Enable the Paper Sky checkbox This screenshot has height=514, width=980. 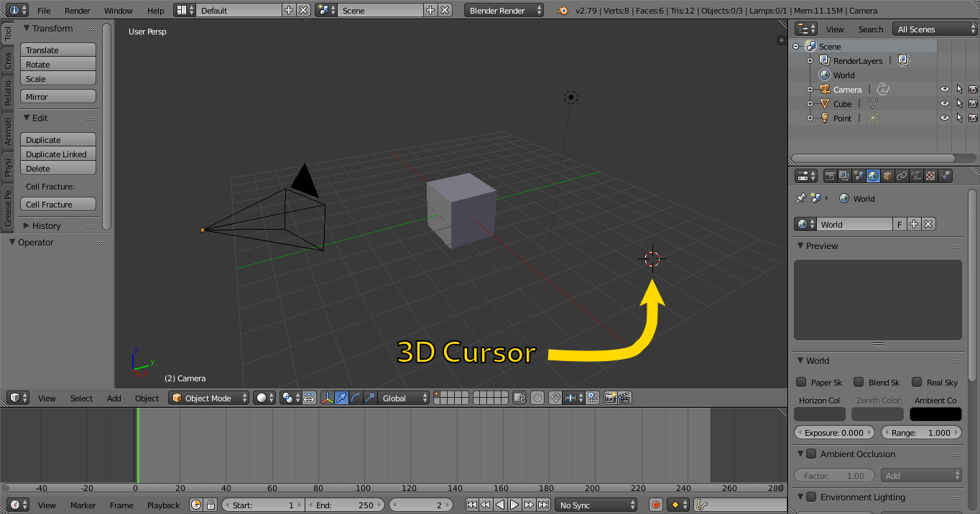[801, 383]
